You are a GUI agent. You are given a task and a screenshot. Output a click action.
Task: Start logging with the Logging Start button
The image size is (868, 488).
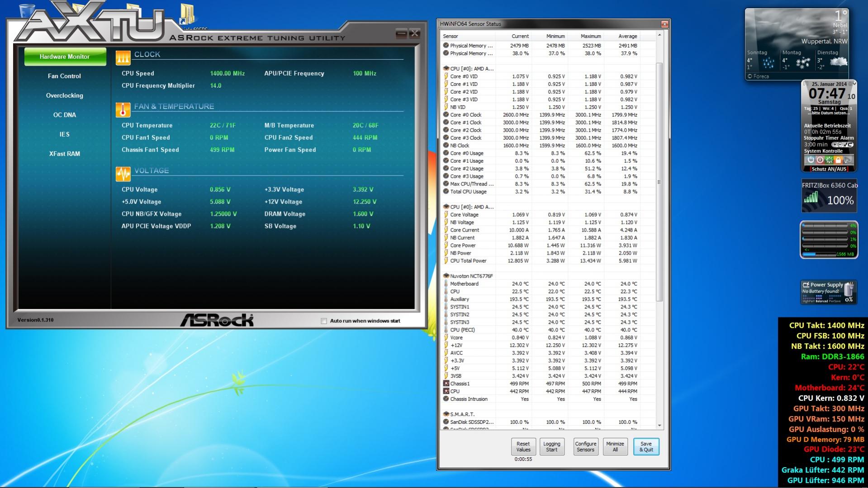click(552, 447)
